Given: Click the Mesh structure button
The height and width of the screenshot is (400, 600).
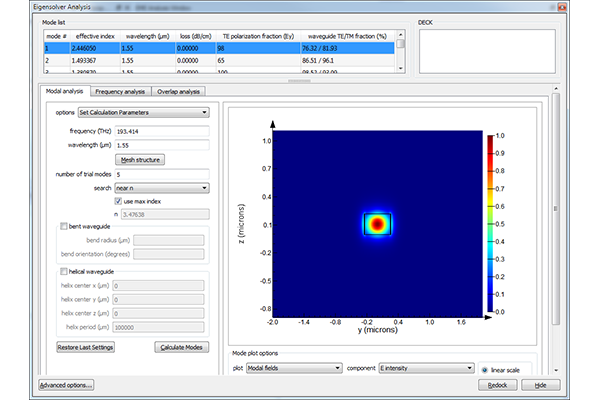Looking at the screenshot, I should [141, 159].
